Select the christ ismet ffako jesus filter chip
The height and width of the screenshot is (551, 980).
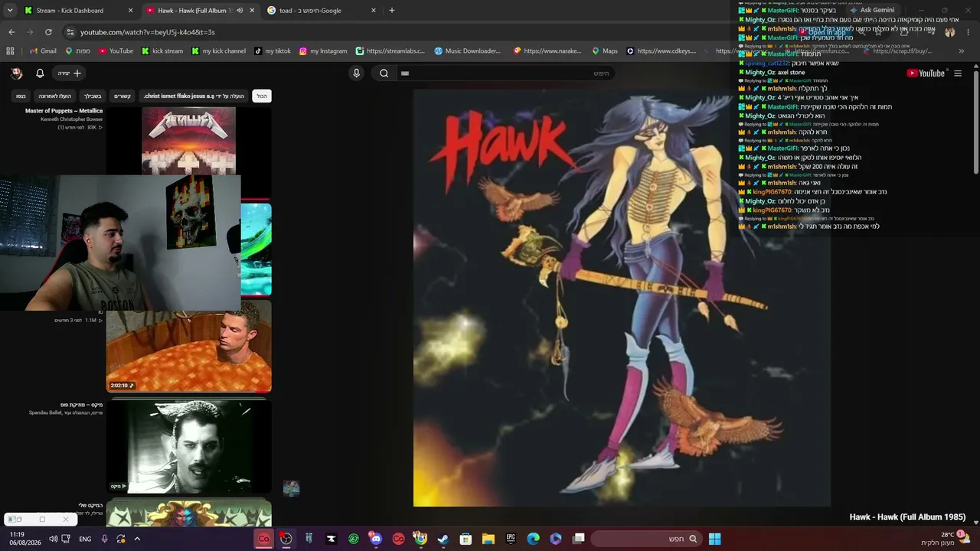[x=194, y=96]
